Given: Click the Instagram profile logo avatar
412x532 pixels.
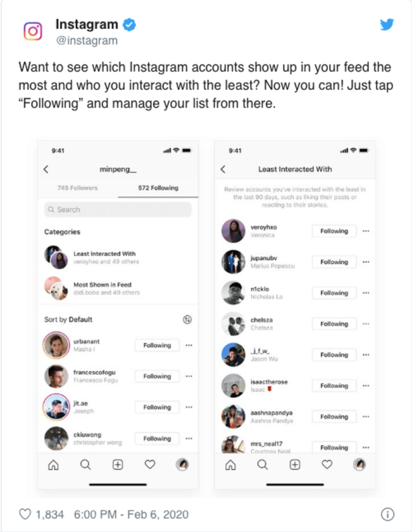Looking at the screenshot, I should click(33, 31).
